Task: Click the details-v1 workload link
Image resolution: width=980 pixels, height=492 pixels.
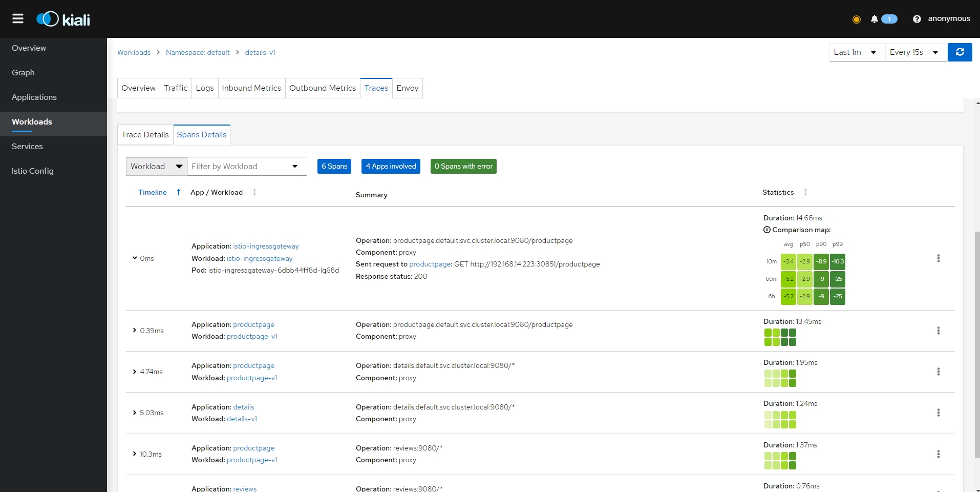Action: [242, 419]
